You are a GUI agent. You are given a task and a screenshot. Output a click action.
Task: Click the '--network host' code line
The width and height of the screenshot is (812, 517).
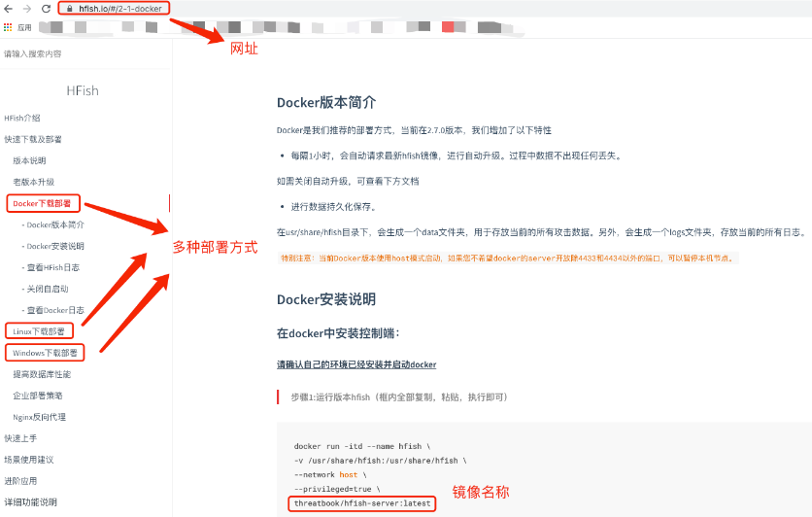(x=330, y=474)
